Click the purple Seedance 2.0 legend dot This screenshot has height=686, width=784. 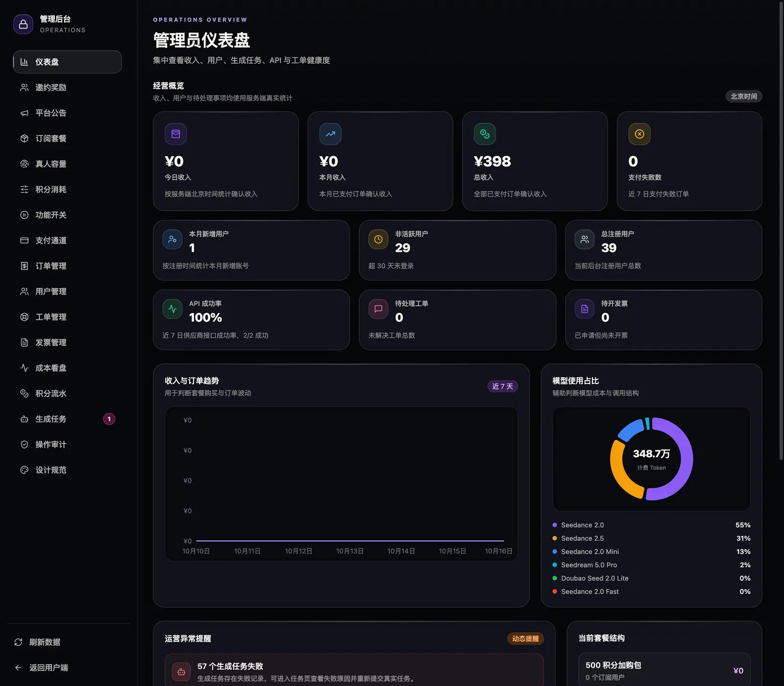click(x=555, y=525)
